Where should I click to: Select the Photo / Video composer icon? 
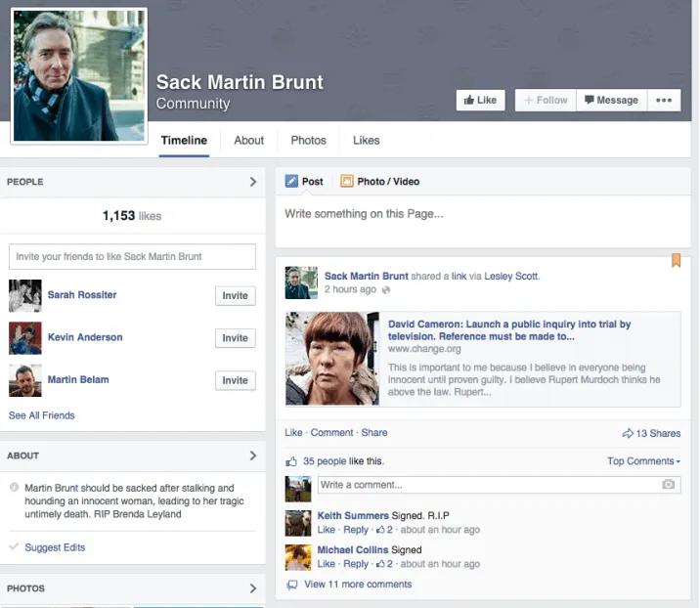[347, 181]
